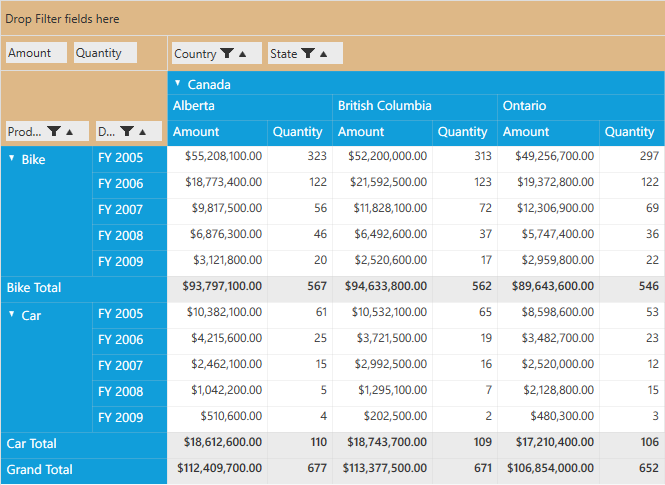Click the Drop Filter fields here area
This screenshot has height=485, width=665.
click(x=332, y=19)
